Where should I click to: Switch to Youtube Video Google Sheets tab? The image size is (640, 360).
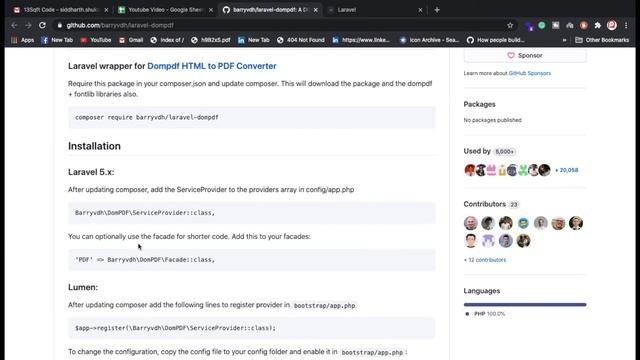[x=165, y=10]
